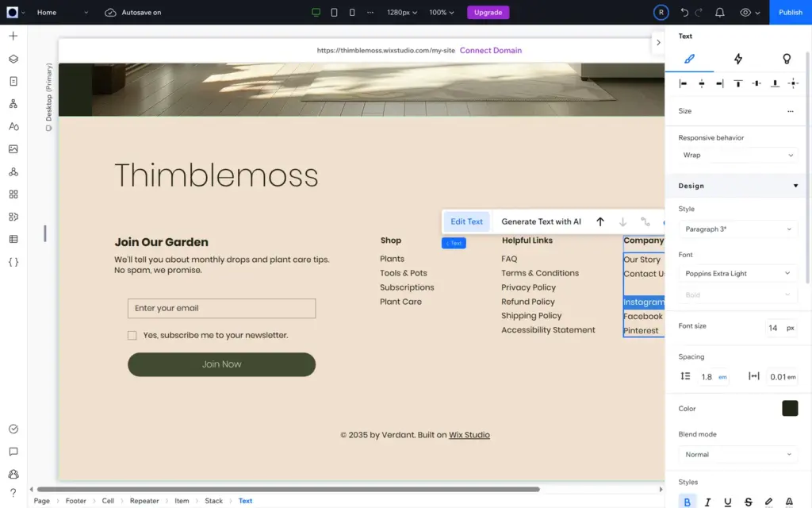Open the Wix Studio logo menu
Image resolution: width=812 pixels, height=508 pixels.
click(x=15, y=13)
